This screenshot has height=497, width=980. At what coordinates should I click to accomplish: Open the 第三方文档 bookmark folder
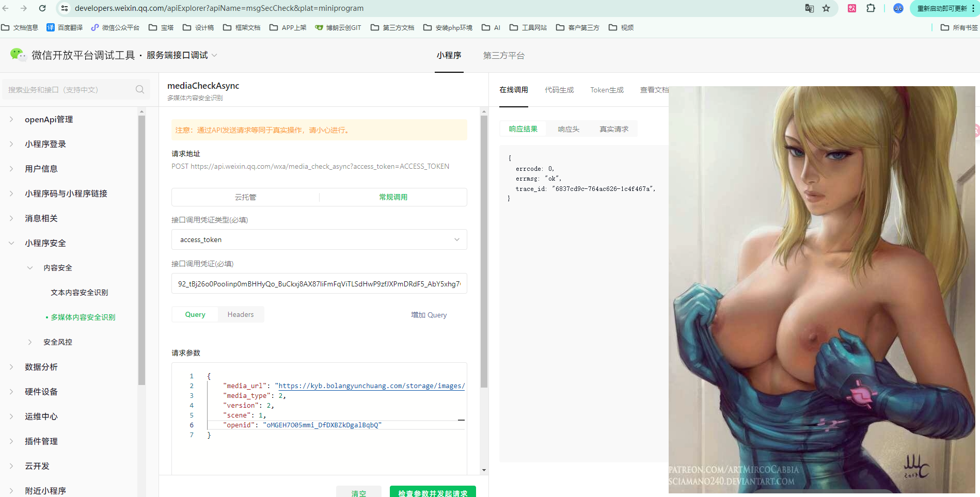point(392,27)
